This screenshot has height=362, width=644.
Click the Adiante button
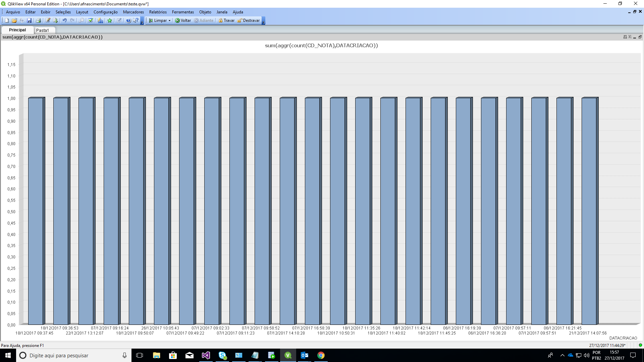click(204, 20)
